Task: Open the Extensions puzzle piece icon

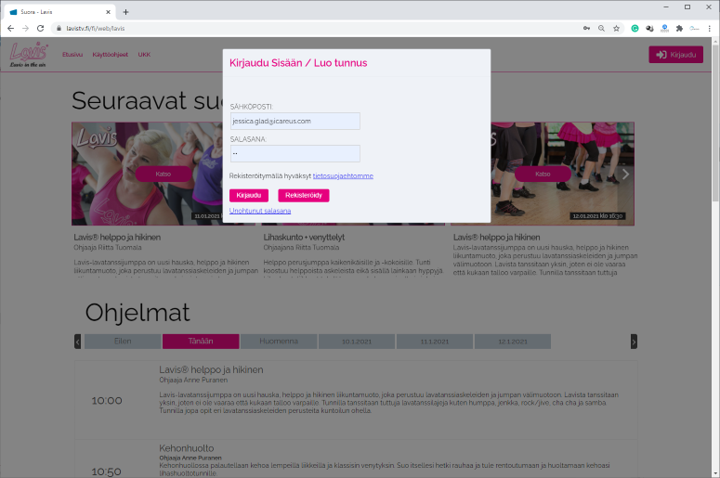Action: (x=680, y=28)
